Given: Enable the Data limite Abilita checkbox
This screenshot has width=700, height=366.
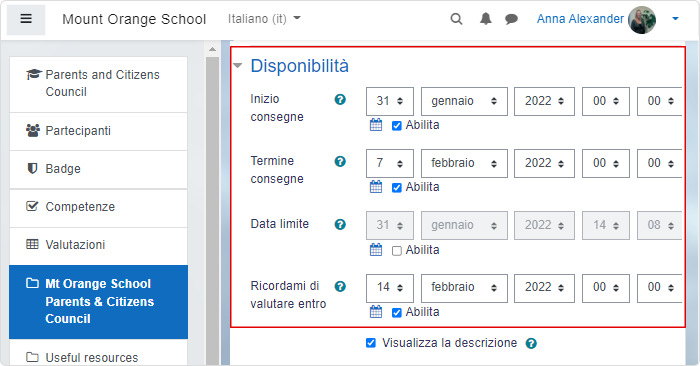Looking at the screenshot, I should pos(396,251).
